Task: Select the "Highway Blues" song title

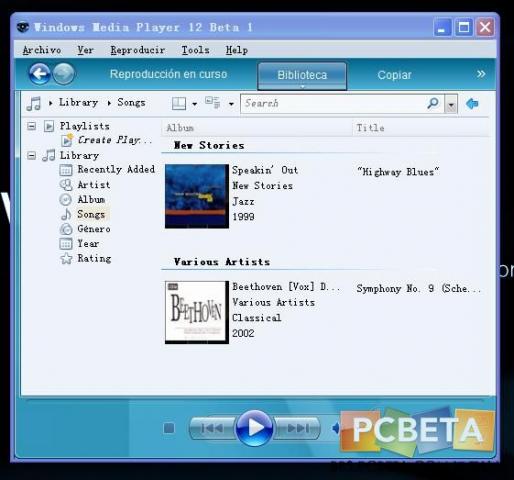Action: coord(398,172)
